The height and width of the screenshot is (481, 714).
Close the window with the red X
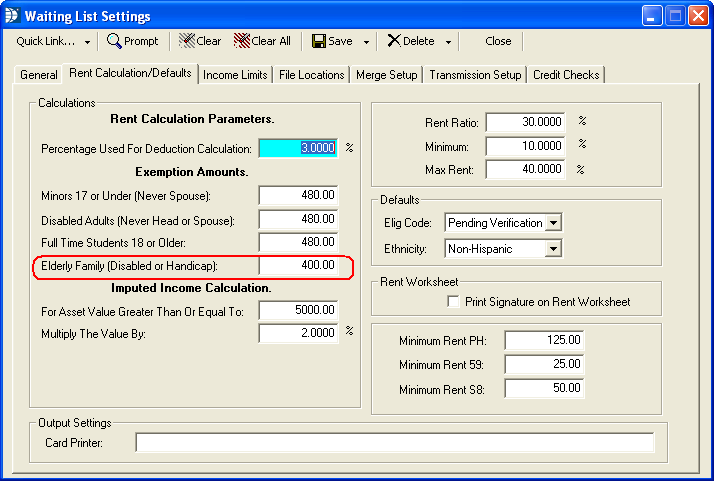pos(698,16)
